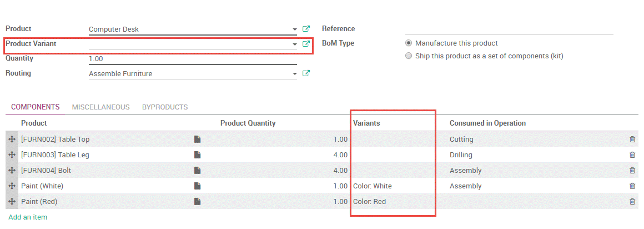Viewport: 644px width, 229px height.
Task: Select Ship this product as kit option
Action: tap(409, 56)
